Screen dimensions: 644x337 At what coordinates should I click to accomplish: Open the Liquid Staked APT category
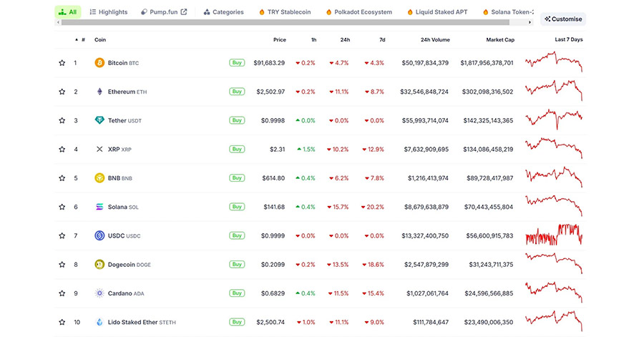[x=437, y=12]
